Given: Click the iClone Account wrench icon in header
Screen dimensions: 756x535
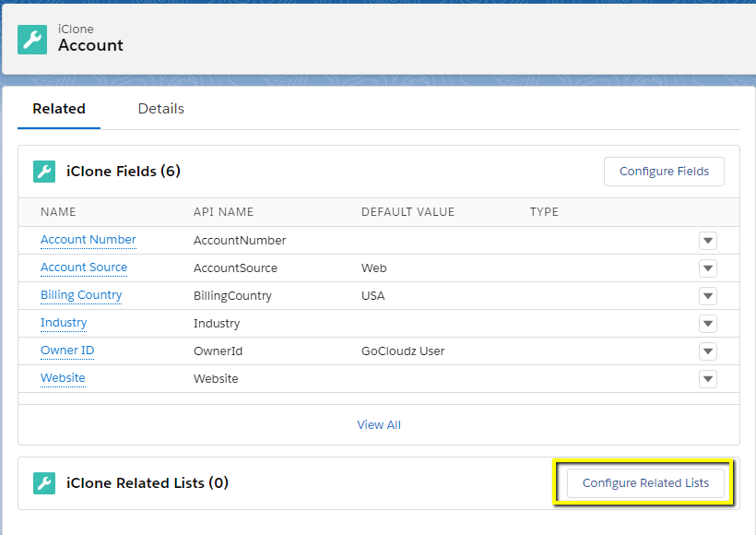Looking at the screenshot, I should click(32, 40).
